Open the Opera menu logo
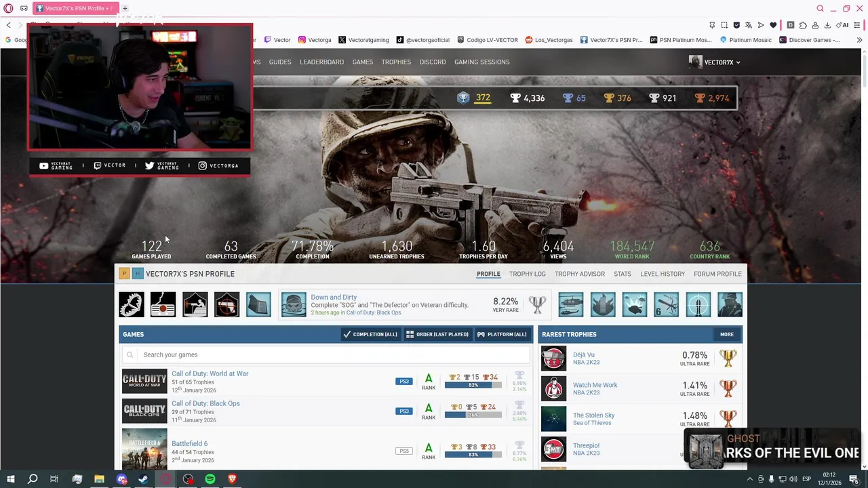 pos(8,8)
